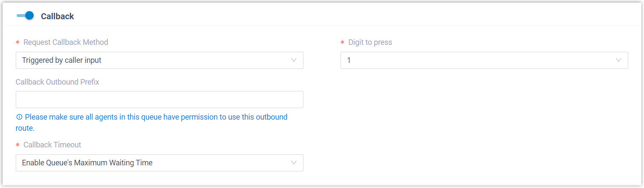644x188 pixels.
Task: Click the "Callback Timeout" field label
Action: (x=52, y=145)
